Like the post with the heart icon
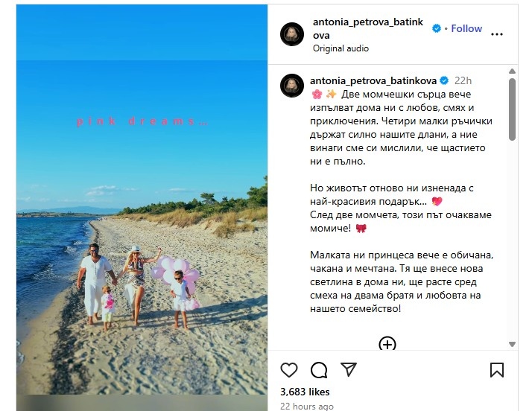This screenshot has width=532, height=411. (289, 370)
